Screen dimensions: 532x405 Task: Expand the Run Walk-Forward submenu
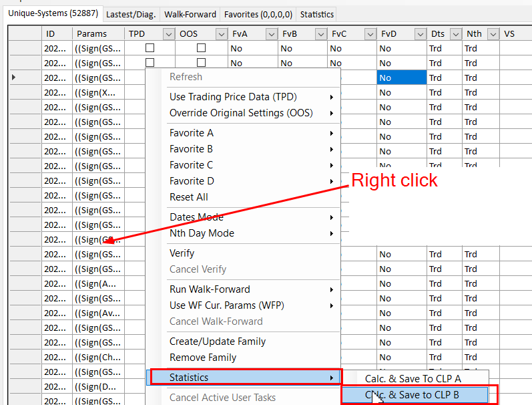(x=210, y=289)
